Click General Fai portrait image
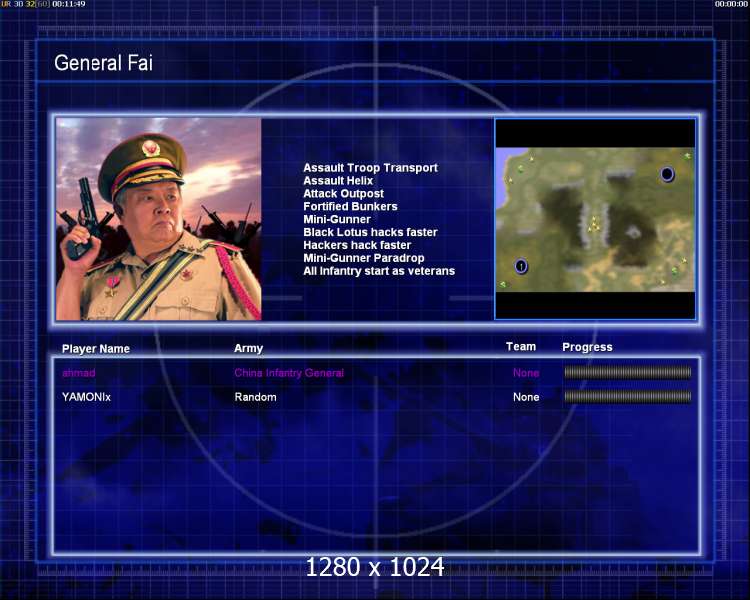 158,219
